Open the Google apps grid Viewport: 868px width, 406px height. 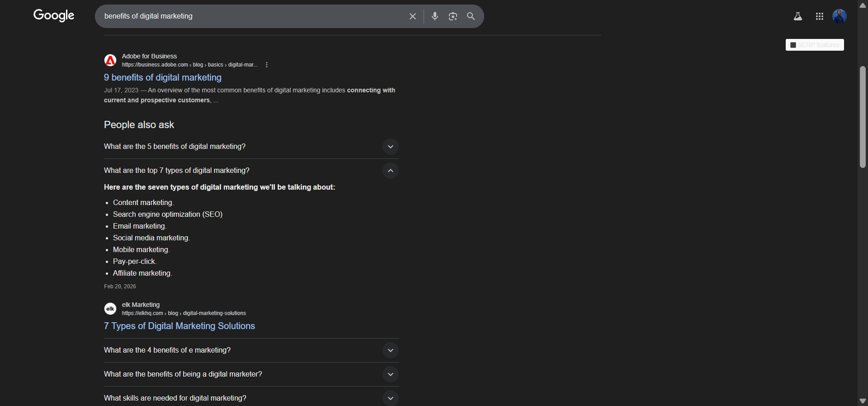coord(820,16)
